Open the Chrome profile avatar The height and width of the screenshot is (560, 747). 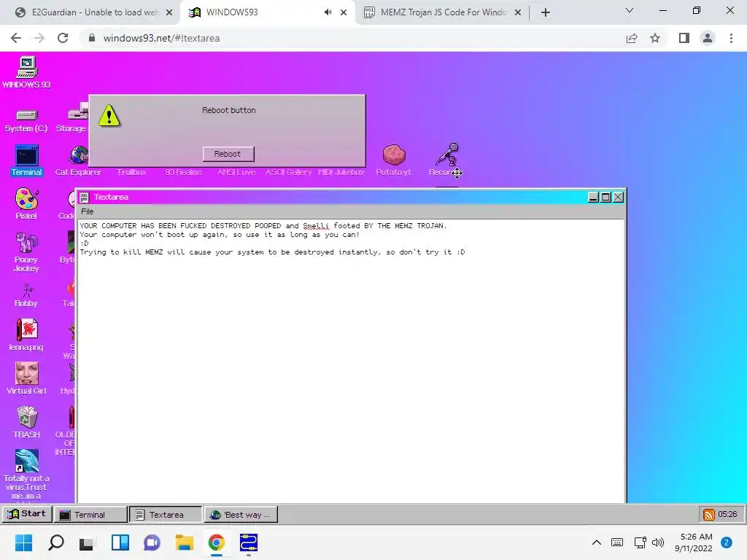(x=708, y=38)
